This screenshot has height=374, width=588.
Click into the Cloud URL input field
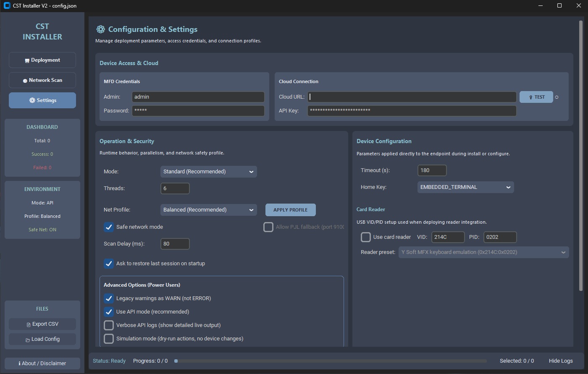coord(412,97)
